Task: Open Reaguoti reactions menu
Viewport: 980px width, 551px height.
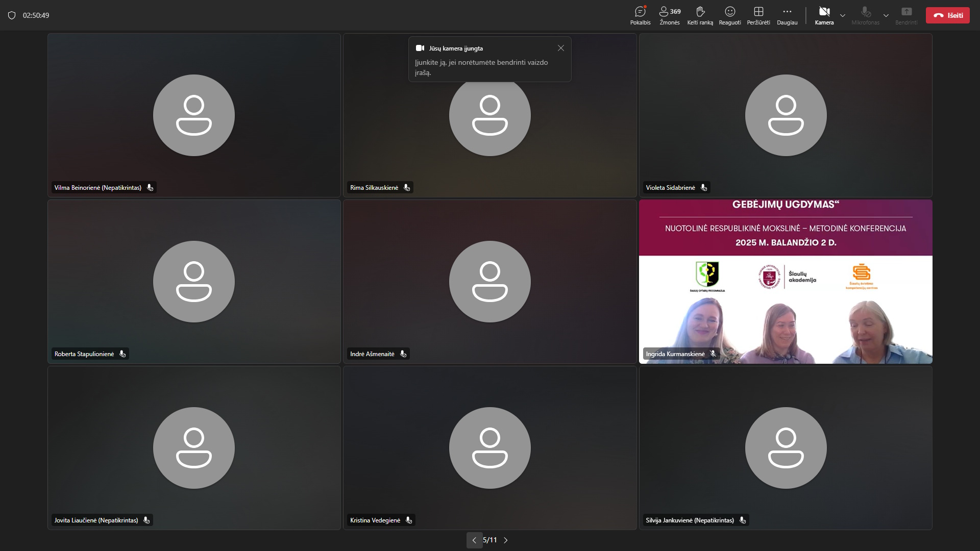Action: 730,15
